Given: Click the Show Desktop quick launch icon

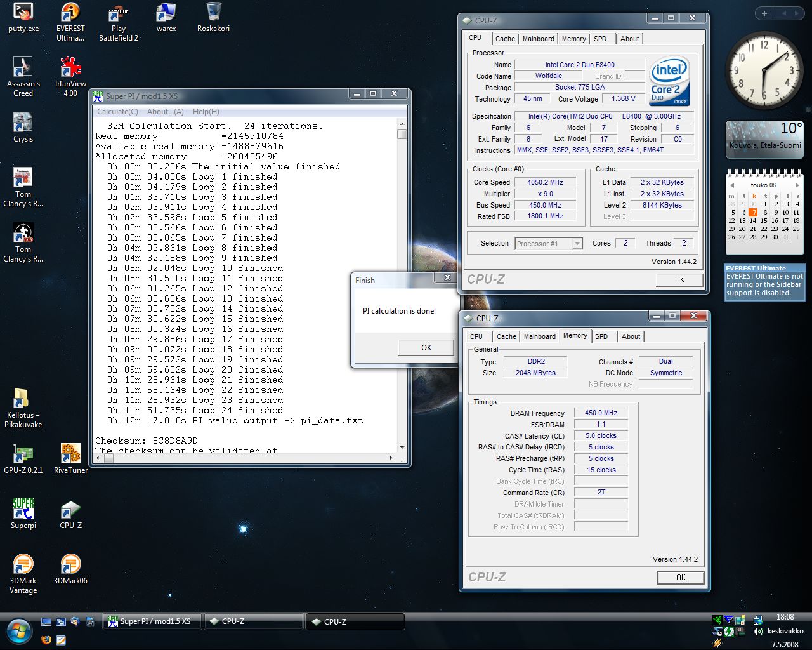Looking at the screenshot, I should point(46,622).
